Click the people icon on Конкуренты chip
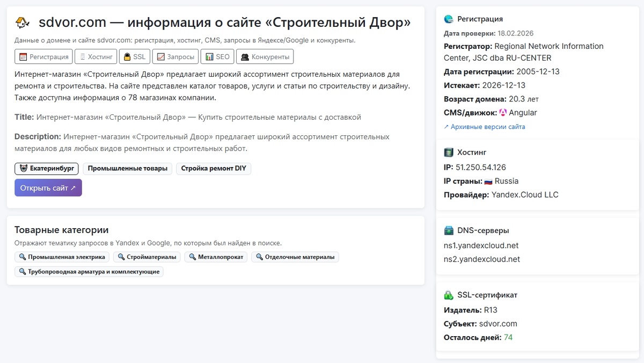Screen dimensions: 644x363 click(x=245, y=56)
